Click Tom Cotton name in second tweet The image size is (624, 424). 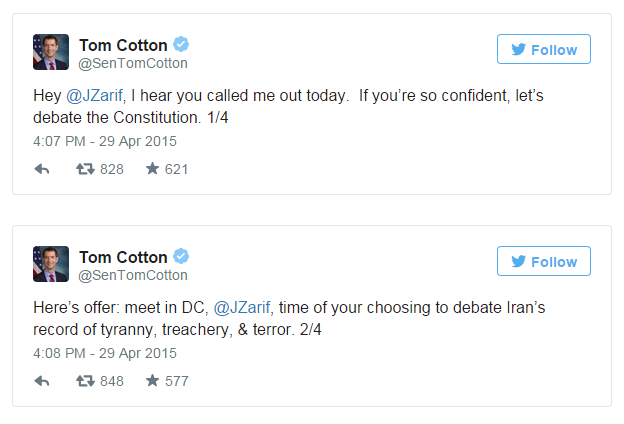coord(123,257)
